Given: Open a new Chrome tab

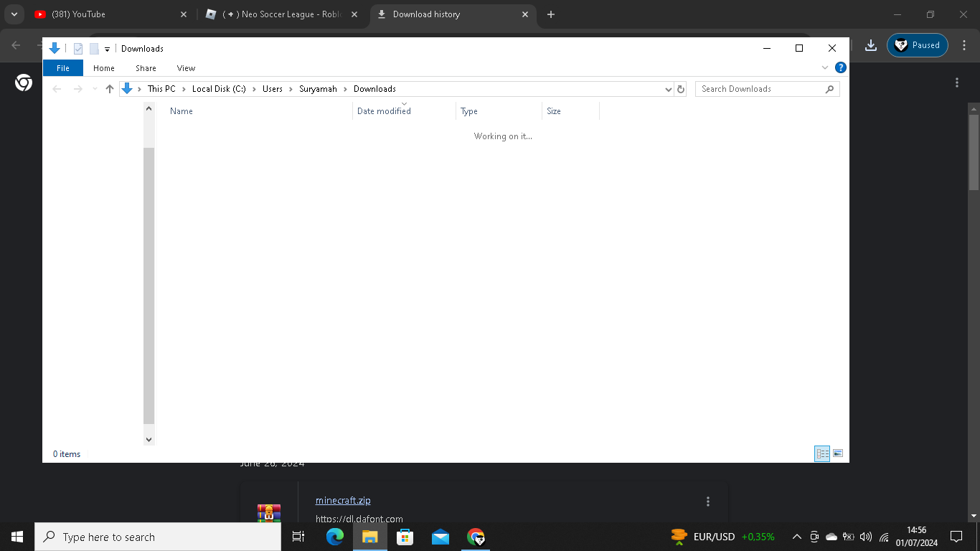Looking at the screenshot, I should (551, 14).
